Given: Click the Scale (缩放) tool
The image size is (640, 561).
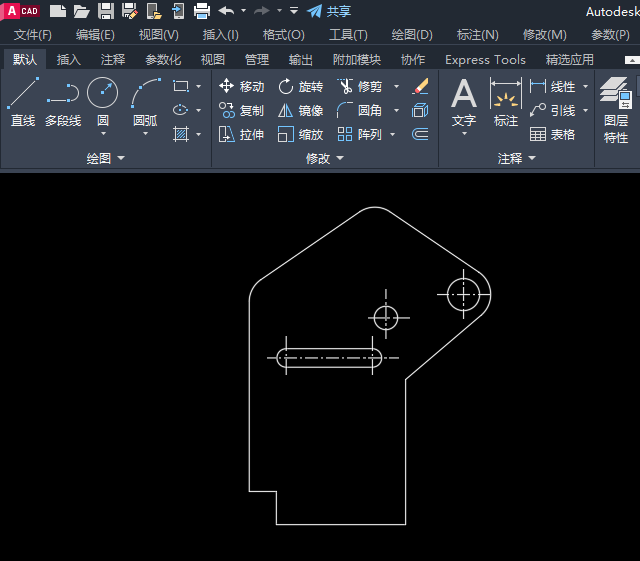Looking at the screenshot, I should (x=301, y=134).
